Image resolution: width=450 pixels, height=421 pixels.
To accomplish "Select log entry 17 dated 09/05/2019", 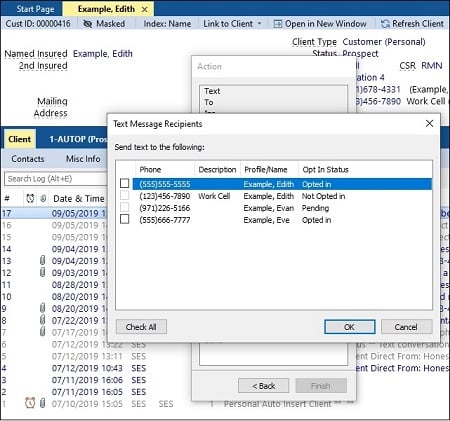I will [x=54, y=213].
